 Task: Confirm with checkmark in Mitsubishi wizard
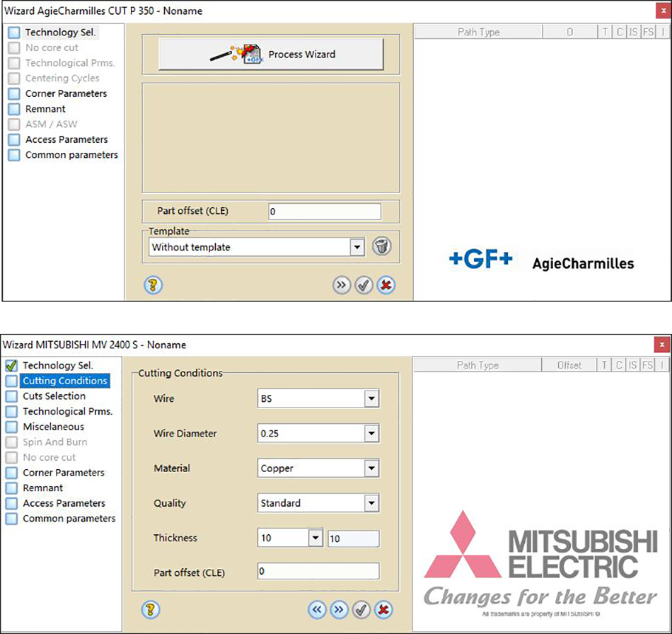[x=361, y=609]
